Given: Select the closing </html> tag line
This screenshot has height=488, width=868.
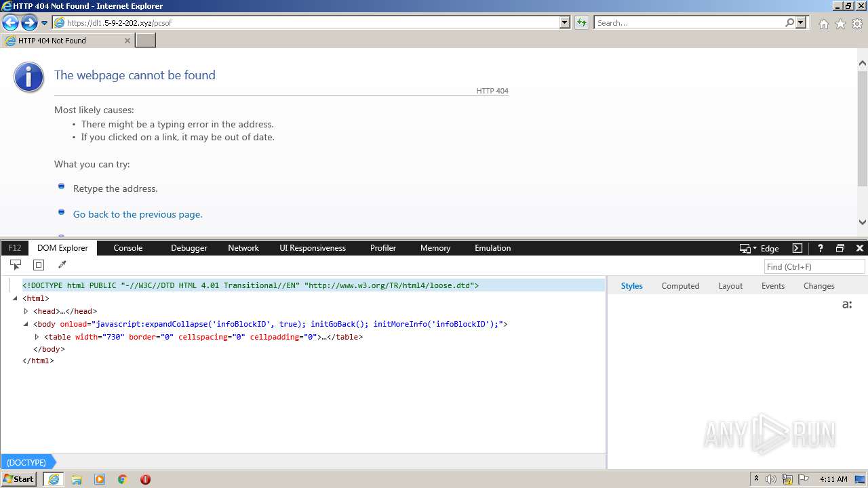Looking at the screenshot, I should point(38,361).
